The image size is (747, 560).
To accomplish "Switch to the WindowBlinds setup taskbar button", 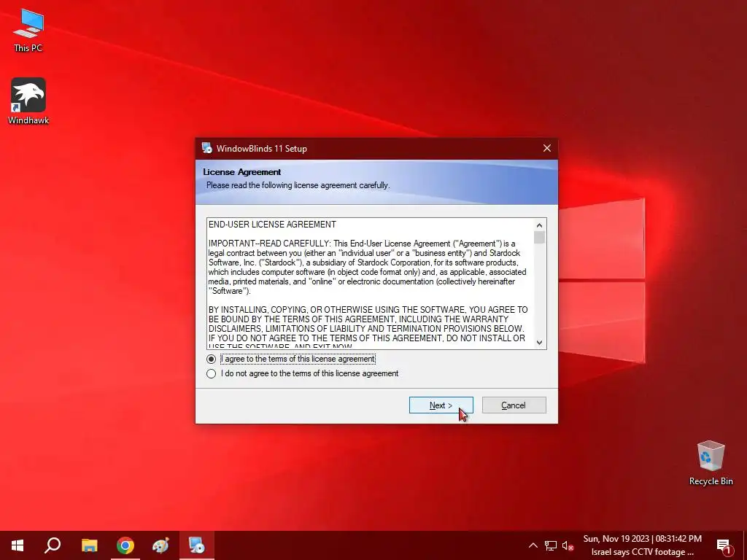I will pyautogui.click(x=196, y=545).
